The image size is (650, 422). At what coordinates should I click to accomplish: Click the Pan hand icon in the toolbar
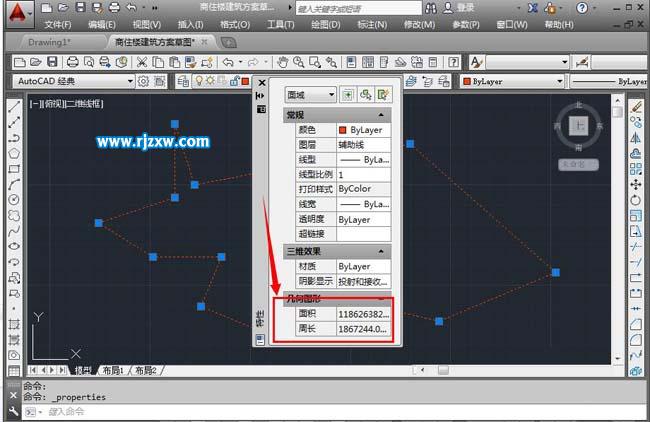[283, 62]
